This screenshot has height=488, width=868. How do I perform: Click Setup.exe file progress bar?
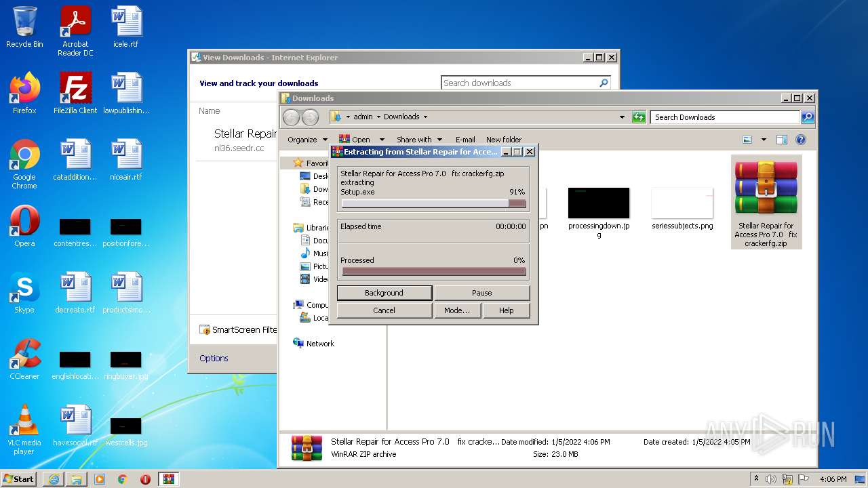433,203
